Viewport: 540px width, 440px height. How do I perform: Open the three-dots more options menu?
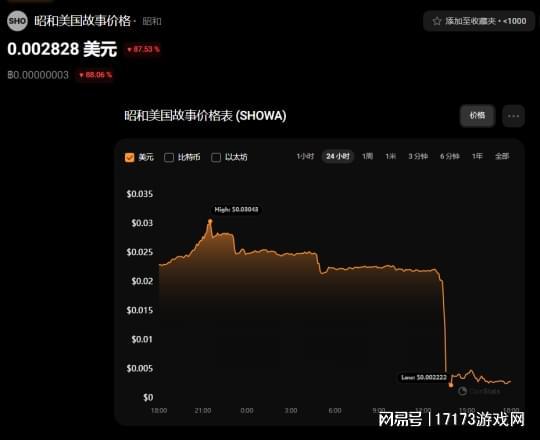[x=513, y=116]
